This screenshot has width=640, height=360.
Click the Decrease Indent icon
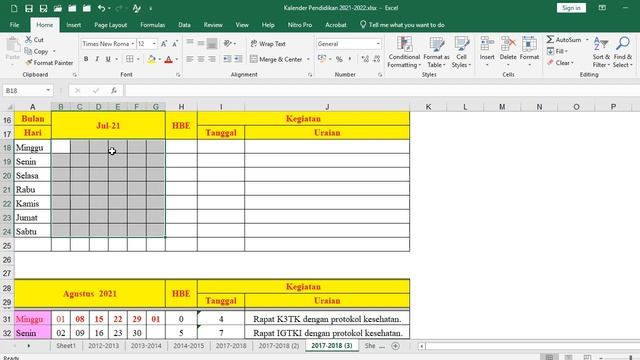(x=227, y=59)
